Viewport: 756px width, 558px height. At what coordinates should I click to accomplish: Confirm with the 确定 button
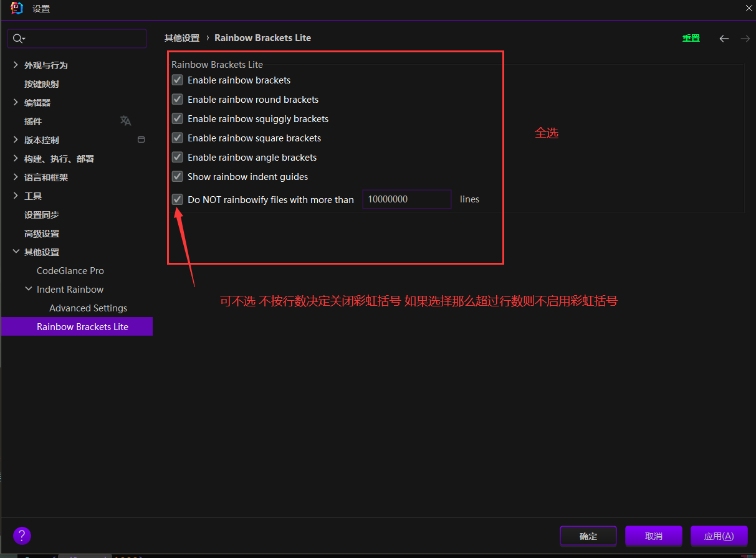588,536
